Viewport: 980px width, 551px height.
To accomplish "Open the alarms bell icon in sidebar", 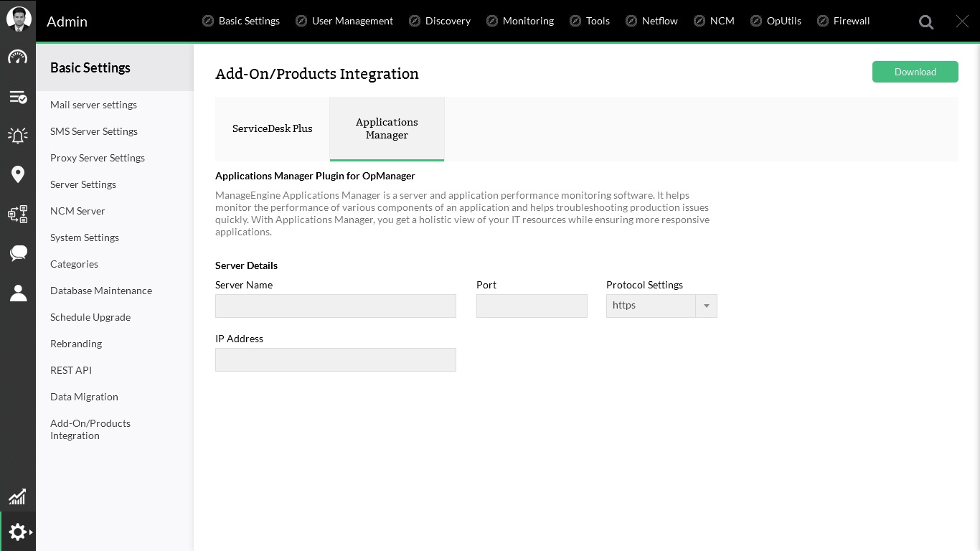I will (x=18, y=135).
